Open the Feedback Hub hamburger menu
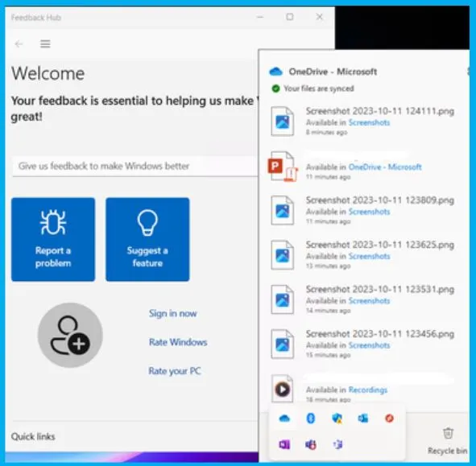This screenshot has height=466, width=476. [x=45, y=44]
